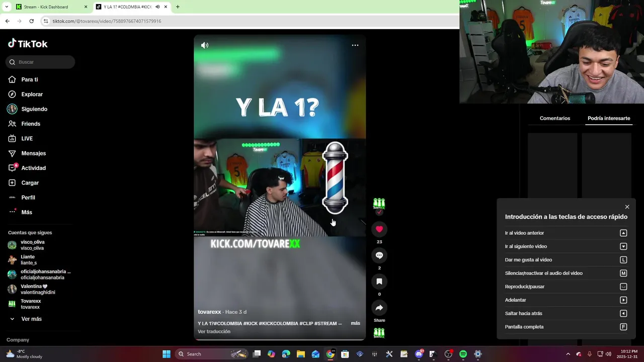Open LIVE in sidebar

coord(27,139)
